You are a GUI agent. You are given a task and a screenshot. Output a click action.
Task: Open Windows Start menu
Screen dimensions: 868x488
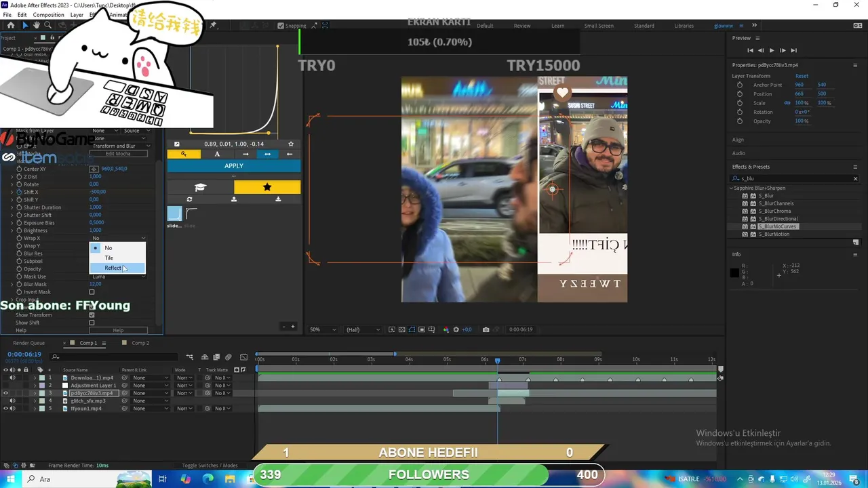[10, 479]
